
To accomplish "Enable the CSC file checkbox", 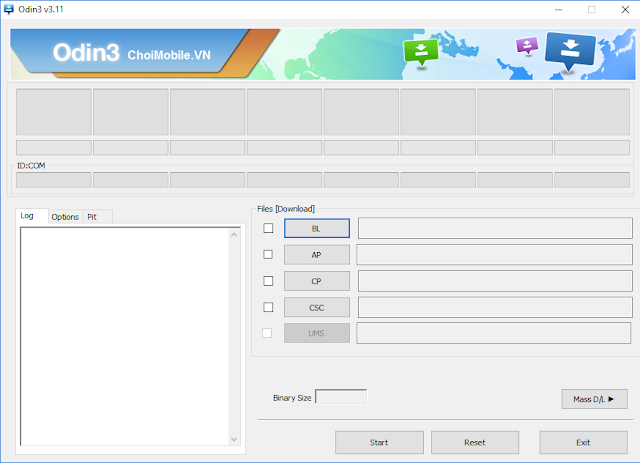I will (268, 307).
